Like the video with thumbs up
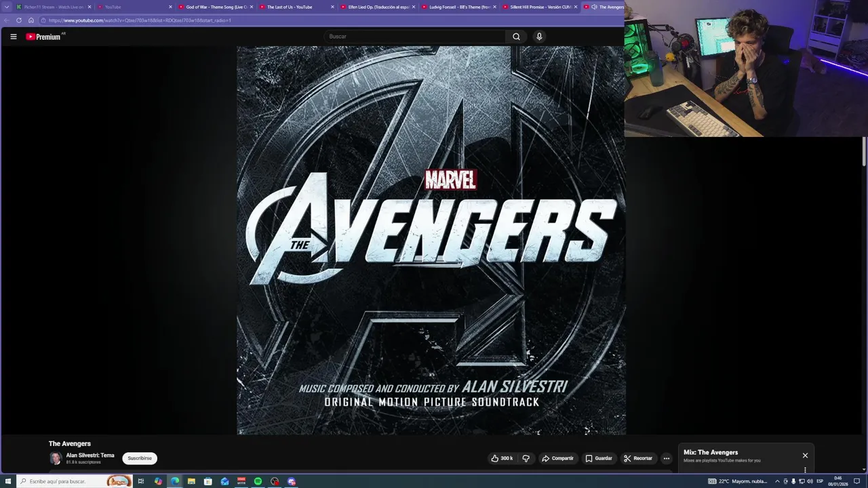868x488 pixels. click(502, 458)
